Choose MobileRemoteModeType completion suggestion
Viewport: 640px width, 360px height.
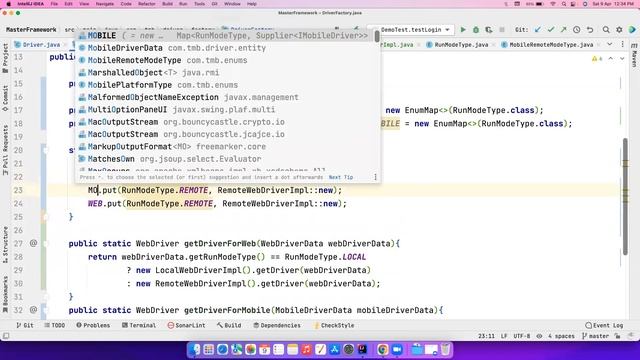224,60
